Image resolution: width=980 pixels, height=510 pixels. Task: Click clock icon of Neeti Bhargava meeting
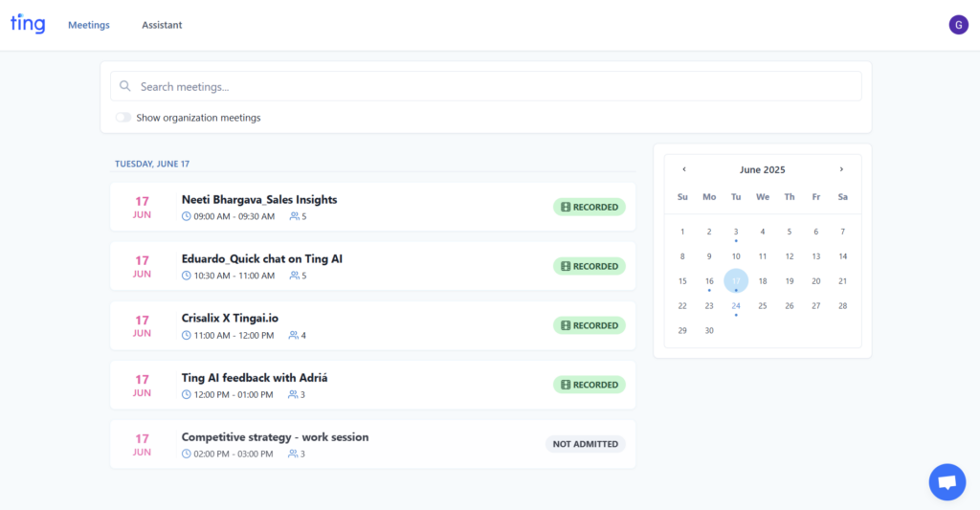pyautogui.click(x=187, y=216)
